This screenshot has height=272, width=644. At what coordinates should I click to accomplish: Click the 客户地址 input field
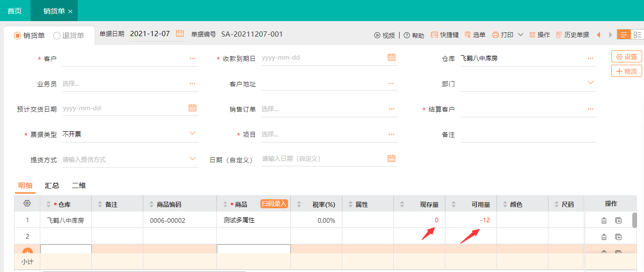323,84
